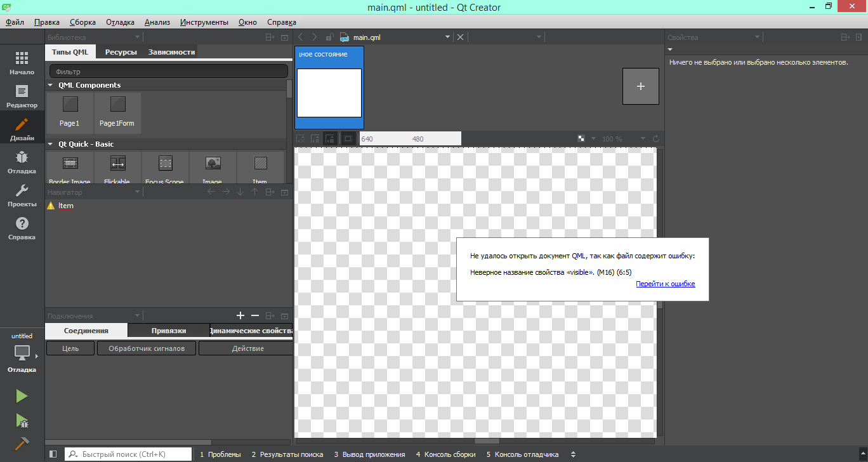Follow Перейти к ошибке link

[x=666, y=284]
